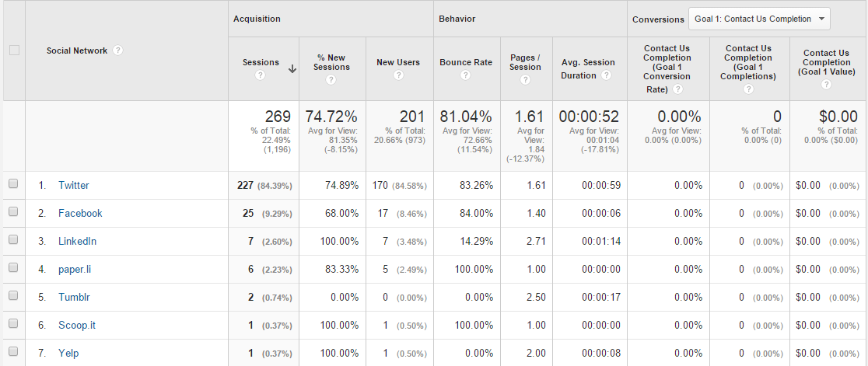Viewport: 868px width, 366px height.
Task: Open the Goal 1: Contact Us Completion dropdown
Action: [x=759, y=19]
